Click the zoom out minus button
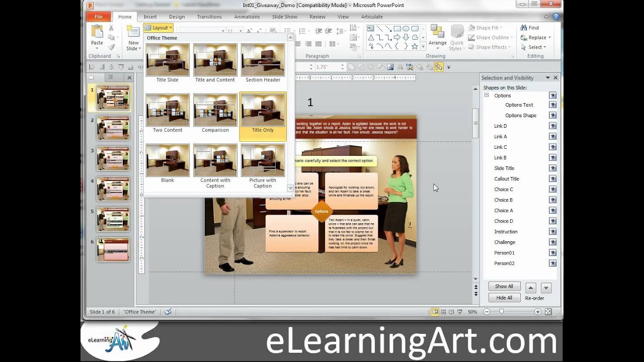Viewport: 644px width, 362px height. click(487, 312)
